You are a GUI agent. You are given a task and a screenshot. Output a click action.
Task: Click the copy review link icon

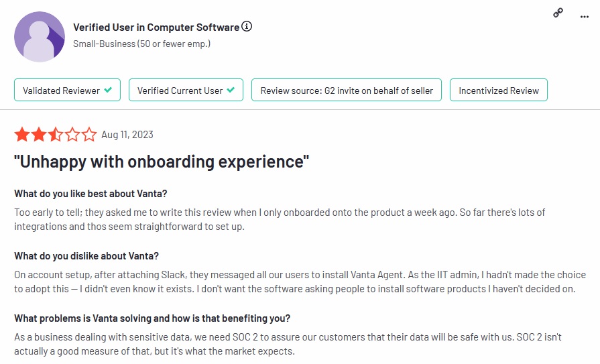[x=558, y=13]
